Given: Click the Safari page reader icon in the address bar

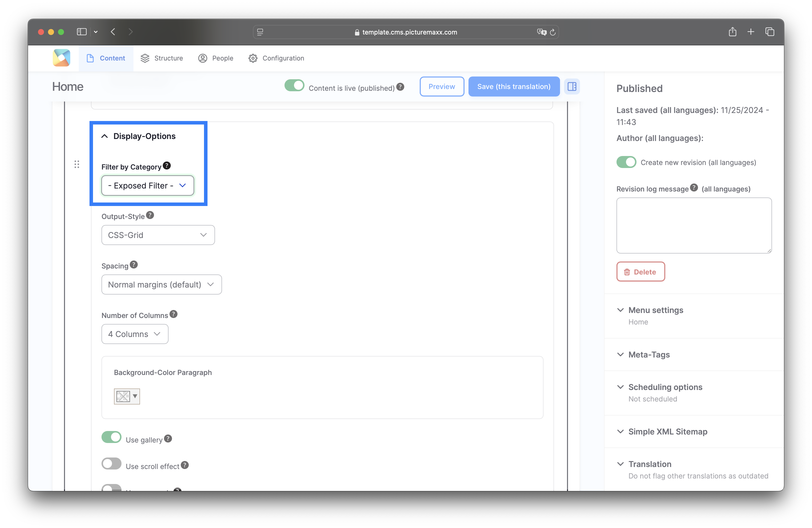Looking at the screenshot, I should pos(260,32).
